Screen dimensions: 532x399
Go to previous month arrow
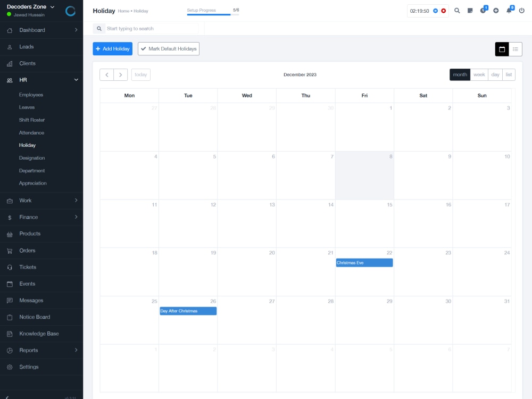tap(106, 74)
